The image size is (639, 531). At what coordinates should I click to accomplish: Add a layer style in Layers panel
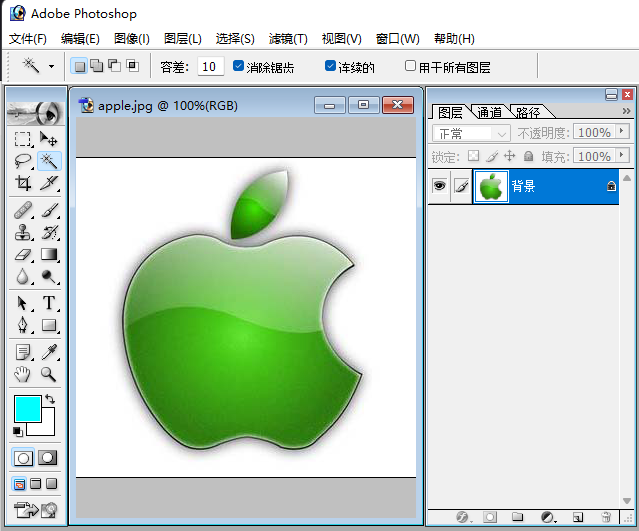click(x=462, y=517)
